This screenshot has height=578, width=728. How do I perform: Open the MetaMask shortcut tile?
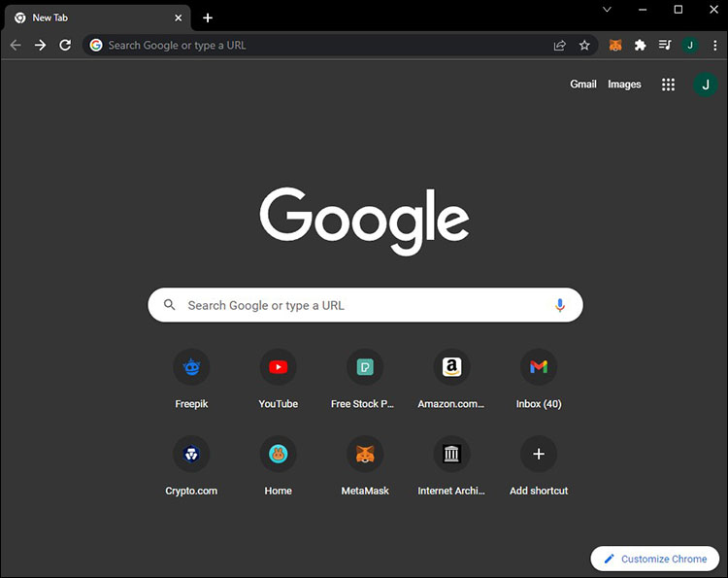click(365, 466)
